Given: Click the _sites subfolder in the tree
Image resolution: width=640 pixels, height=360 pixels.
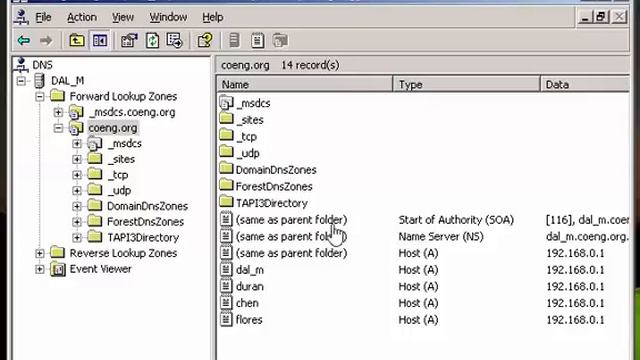Looking at the screenshot, I should [x=121, y=159].
